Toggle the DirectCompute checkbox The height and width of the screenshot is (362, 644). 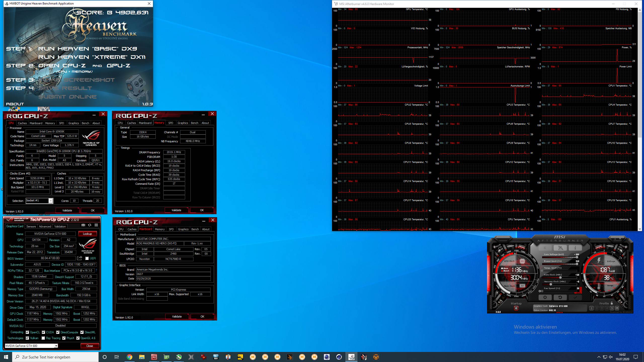(x=58, y=332)
